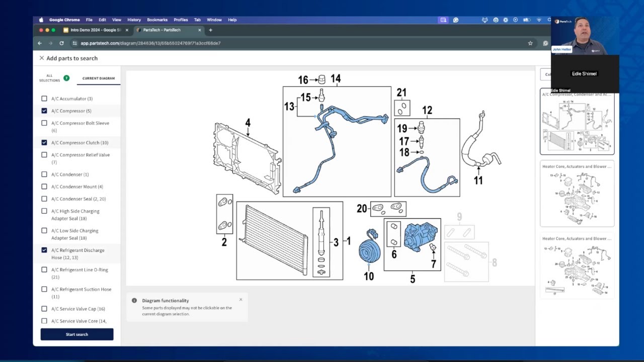Click the Wi-Fi icon in menu bar
644x362 pixels.
pos(539,20)
